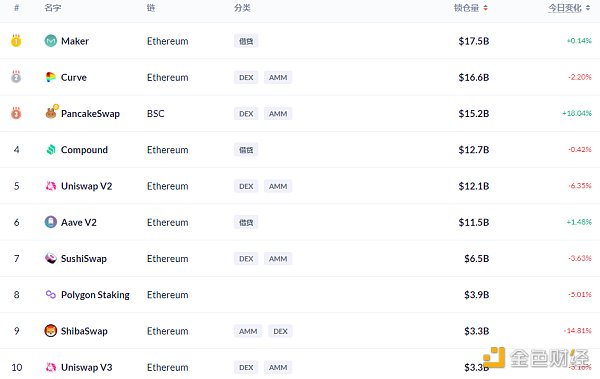Sort by 今日变化 column arrow
Image resolution: width=600 pixels, height=379 pixels.
[588, 8]
